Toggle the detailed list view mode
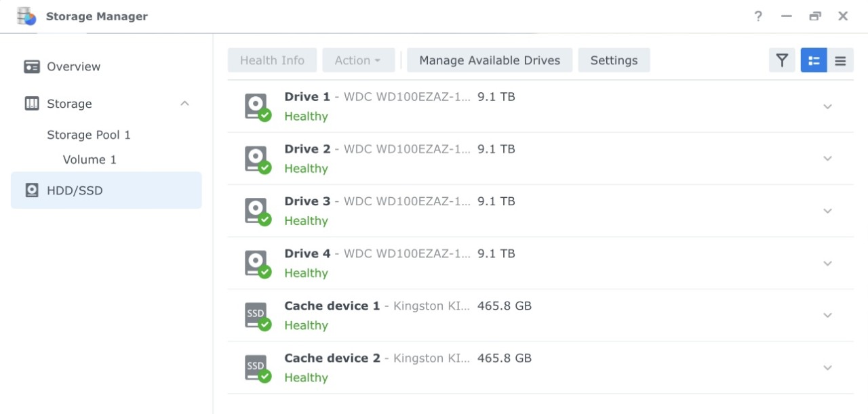868x414 pixels. pyautogui.click(x=813, y=60)
